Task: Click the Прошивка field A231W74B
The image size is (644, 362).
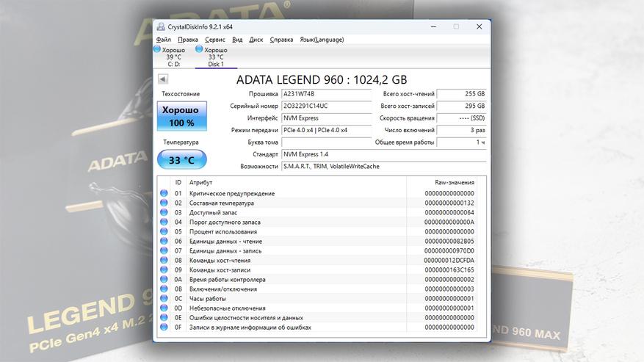Action: [x=327, y=94]
